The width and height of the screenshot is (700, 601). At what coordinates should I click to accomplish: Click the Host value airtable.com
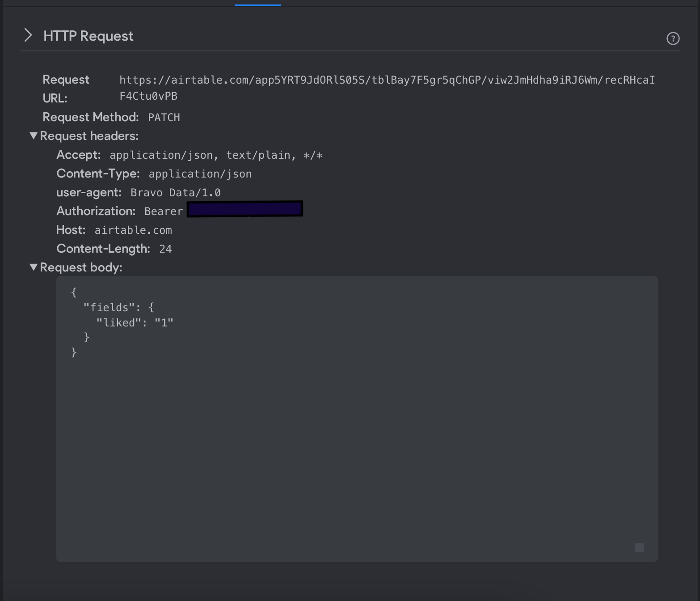pyautogui.click(x=133, y=230)
